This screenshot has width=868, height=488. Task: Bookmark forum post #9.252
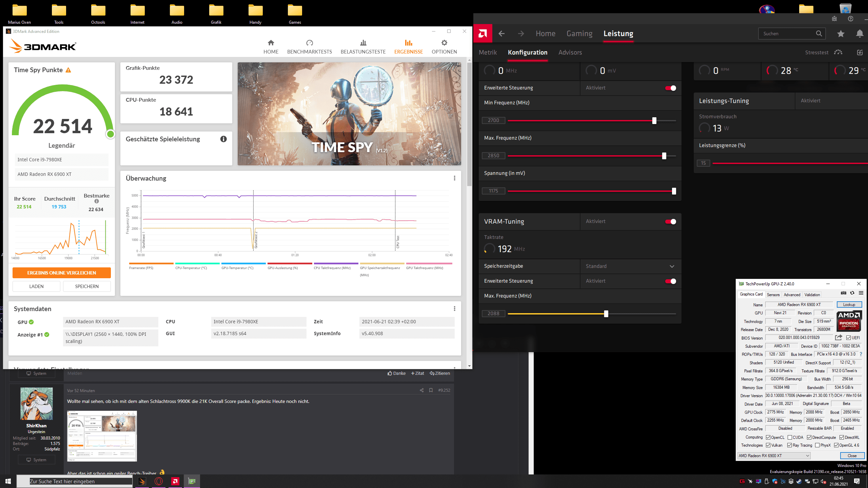coord(431,390)
